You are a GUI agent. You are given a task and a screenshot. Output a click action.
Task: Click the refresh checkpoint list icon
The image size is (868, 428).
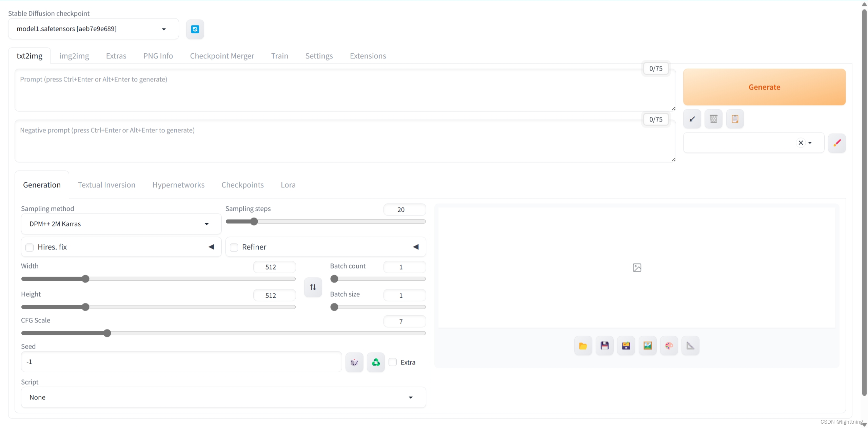(x=195, y=29)
